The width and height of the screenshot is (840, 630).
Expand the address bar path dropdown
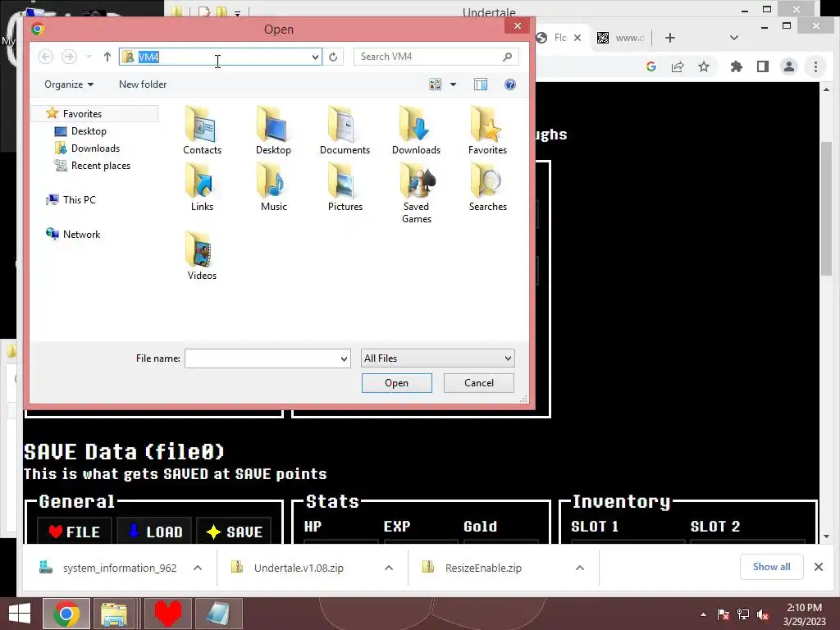(x=315, y=57)
